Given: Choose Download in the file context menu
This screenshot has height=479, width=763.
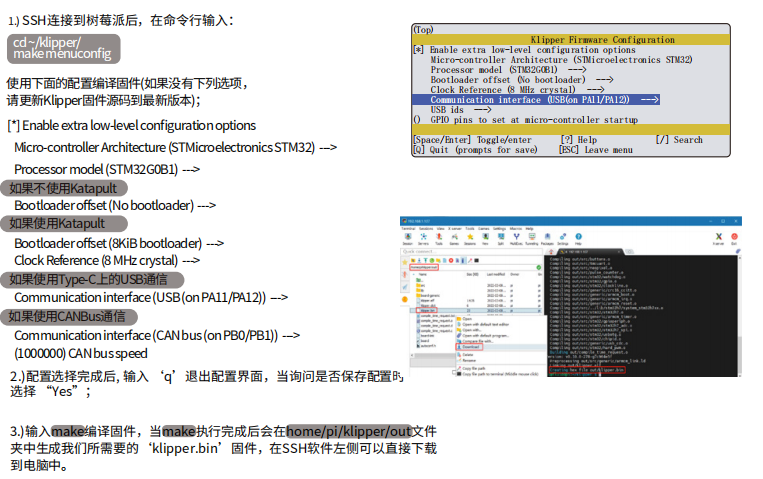Looking at the screenshot, I should click(x=470, y=346).
